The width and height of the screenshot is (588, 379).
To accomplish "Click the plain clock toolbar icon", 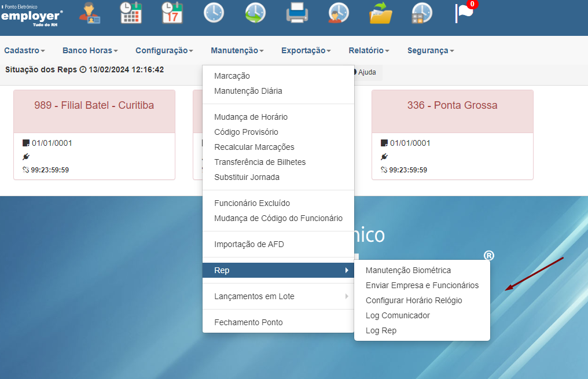I will (x=214, y=13).
